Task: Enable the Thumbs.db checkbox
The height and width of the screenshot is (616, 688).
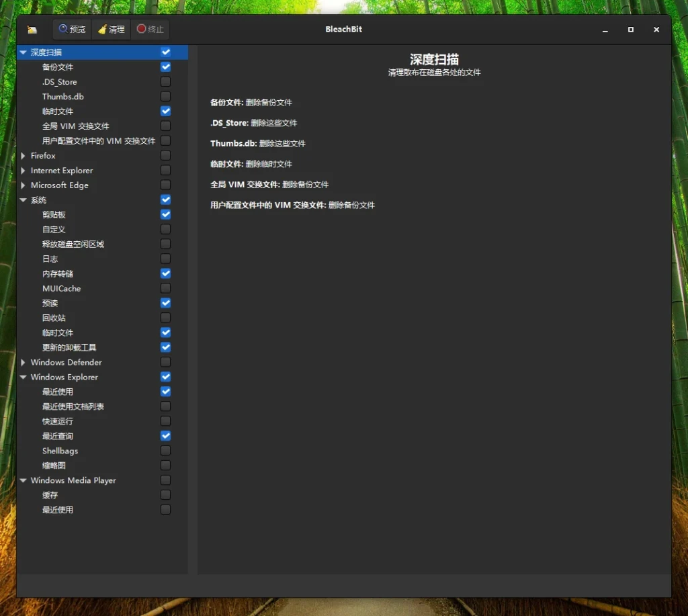Action: [x=165, y=97]
